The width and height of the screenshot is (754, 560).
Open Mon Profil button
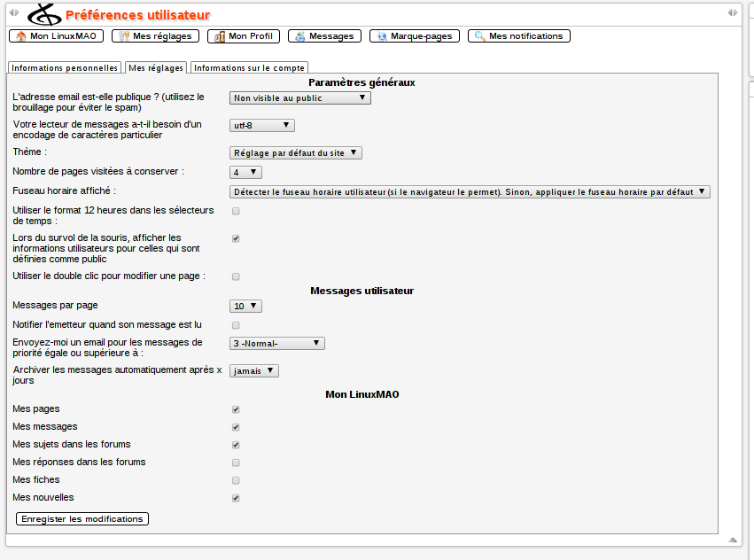pyautogui.click(x=244, y=36)
